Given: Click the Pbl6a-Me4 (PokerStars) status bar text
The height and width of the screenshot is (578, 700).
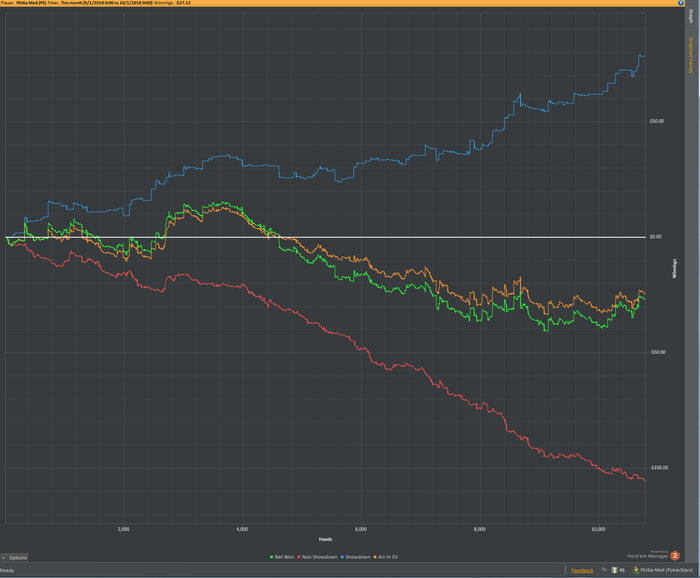Looking at the screenshot, I should pos(667,570).
